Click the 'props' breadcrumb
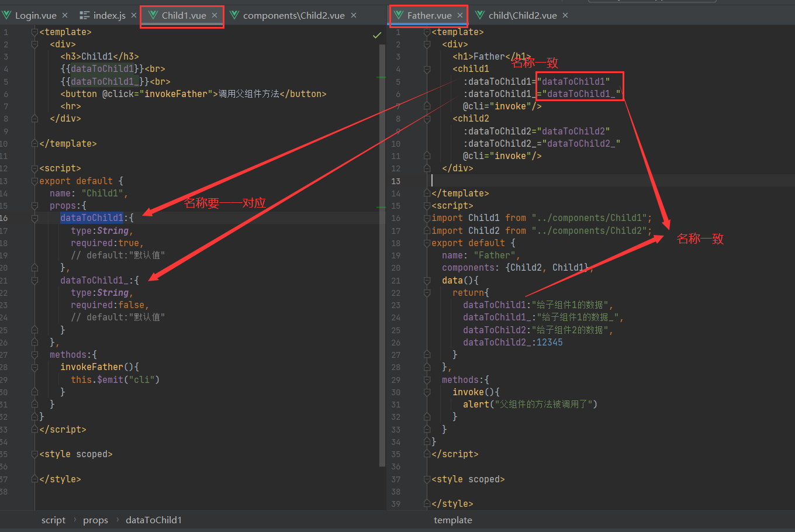Image resolution: width=795 pixels, height=532 pixels. [95, 520]
